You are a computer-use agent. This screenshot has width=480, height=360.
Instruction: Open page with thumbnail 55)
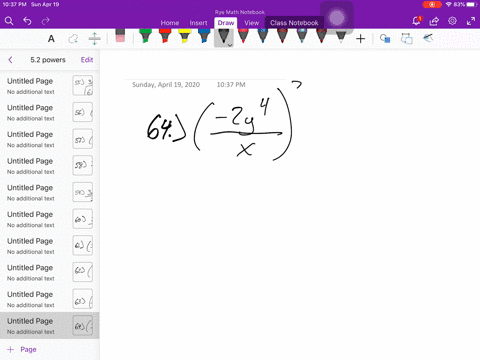click(49, 86)
